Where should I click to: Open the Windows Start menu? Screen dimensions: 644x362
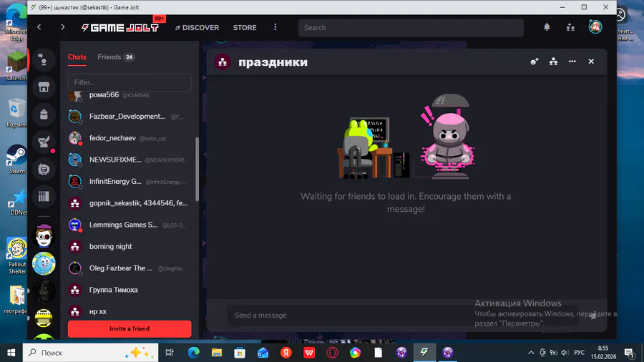(11, 353)
